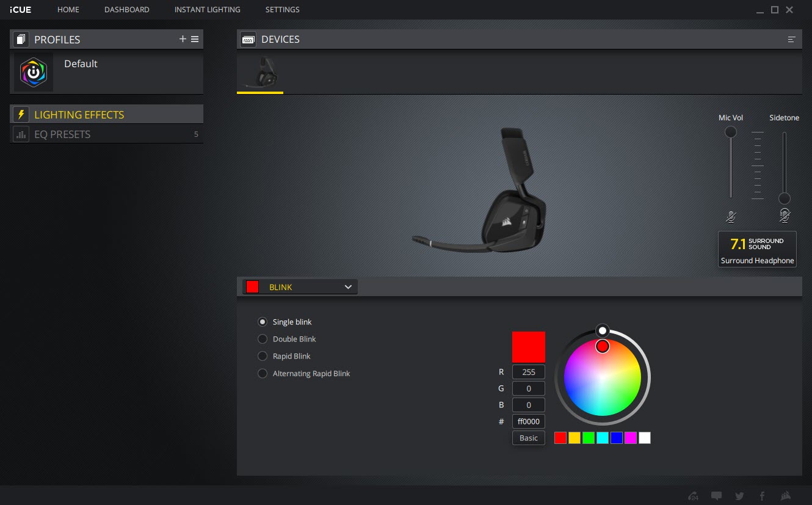
Task: Click the B value input field
Action: point(529,405)
